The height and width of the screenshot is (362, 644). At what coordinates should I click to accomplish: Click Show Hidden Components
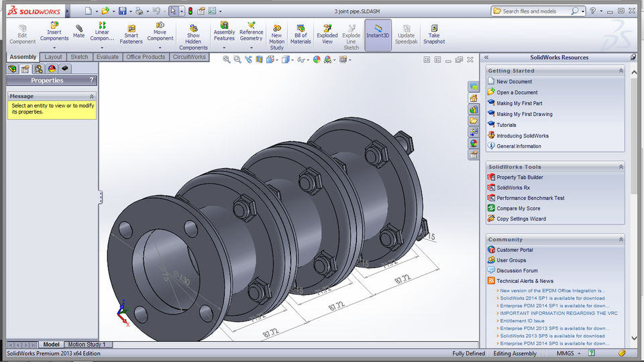pyautogui.click(x=193, y=37)
